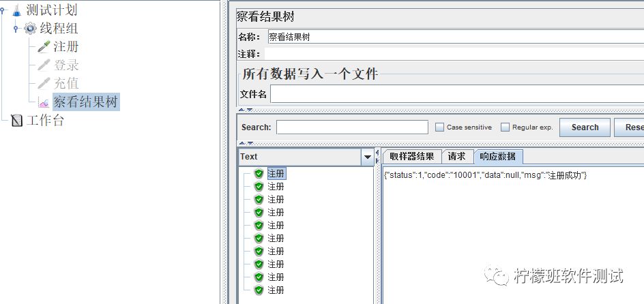The width and height of the screenshot is (644, 304).
Task: Focus the Search text field
Action: 353,127
